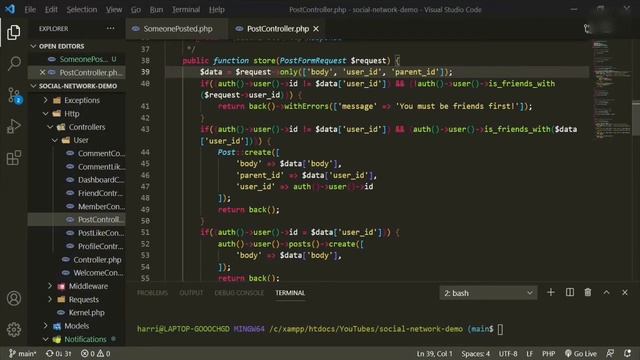Switch to the Problems panel tab

click(152, 293)
